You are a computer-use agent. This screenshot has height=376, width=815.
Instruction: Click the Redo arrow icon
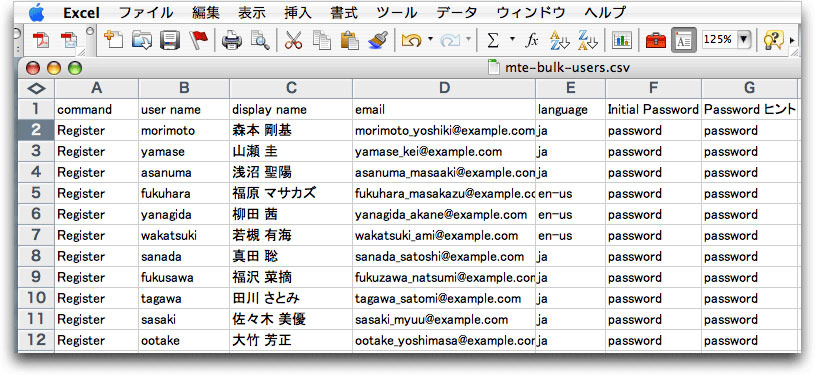click(x=450, y=40)
